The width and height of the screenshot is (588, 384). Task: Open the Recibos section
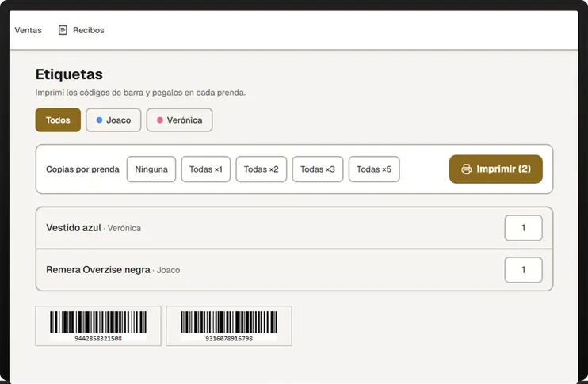coord(82,30)
